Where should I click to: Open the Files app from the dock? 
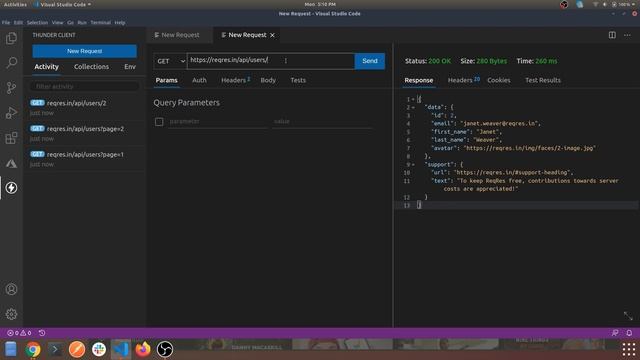pyautogui.click(x=11, y=349)
